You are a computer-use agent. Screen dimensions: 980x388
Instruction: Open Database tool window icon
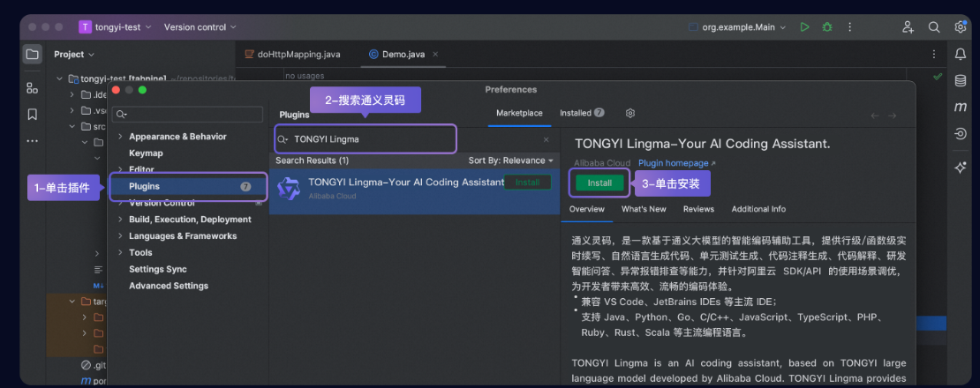[x=960, y=80]
